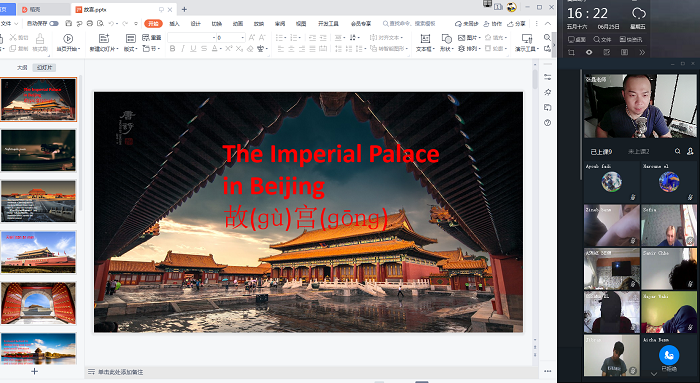Click the command search box
700x383 pixels.
point(409,23)
